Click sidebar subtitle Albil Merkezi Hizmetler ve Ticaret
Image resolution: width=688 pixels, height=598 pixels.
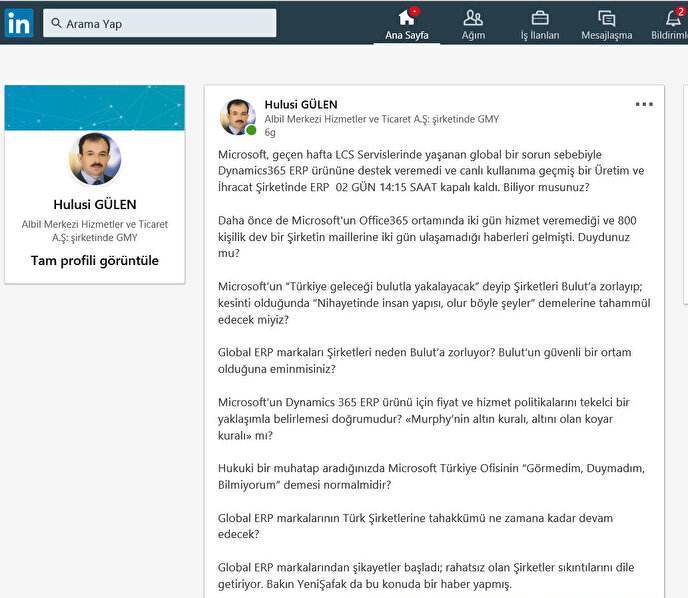[x=95, y=231]
